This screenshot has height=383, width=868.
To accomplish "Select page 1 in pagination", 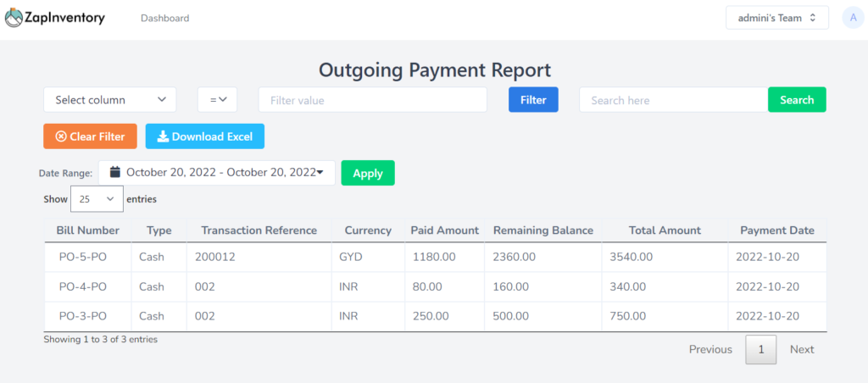I will coord(761,349).
